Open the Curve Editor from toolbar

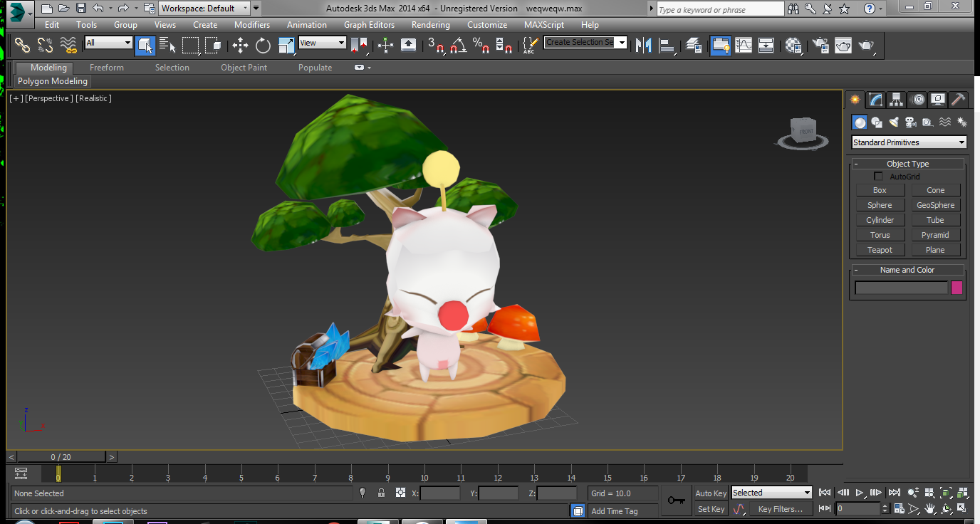coord(744,46)
